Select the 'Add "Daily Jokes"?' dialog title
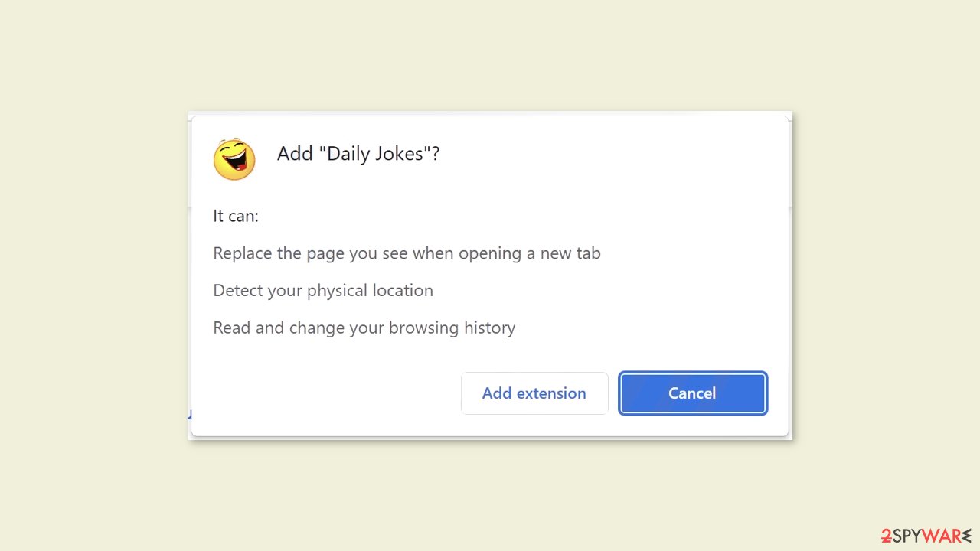This screenshot has width=980, height=551. 358,154
